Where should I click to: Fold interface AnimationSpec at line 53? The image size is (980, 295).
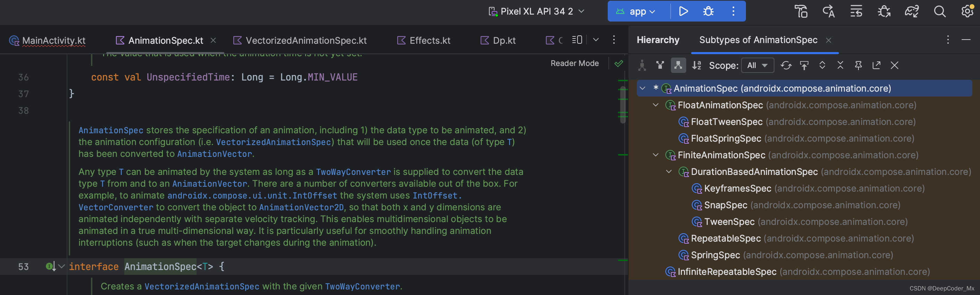point(61,267)
